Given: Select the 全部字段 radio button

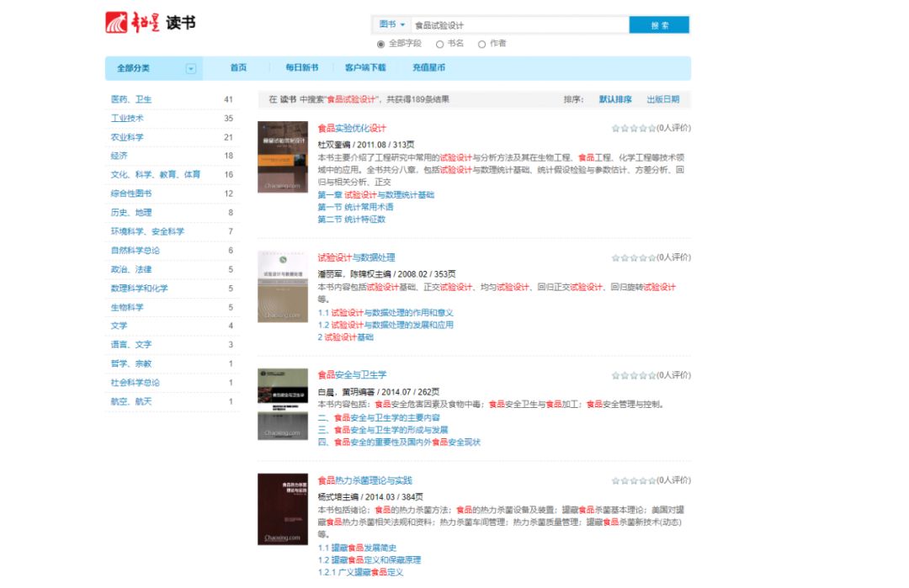Looking at the screenshot, I should (381, 44).
